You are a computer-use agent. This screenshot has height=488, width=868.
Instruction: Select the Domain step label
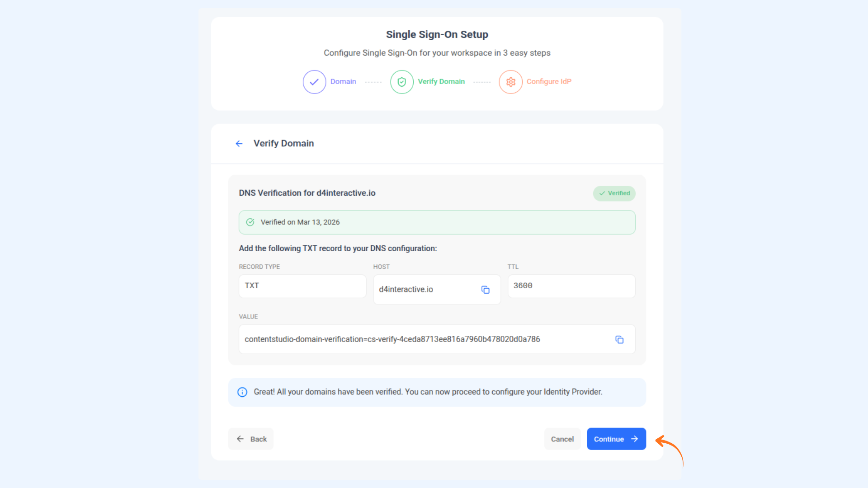point(343,81)
